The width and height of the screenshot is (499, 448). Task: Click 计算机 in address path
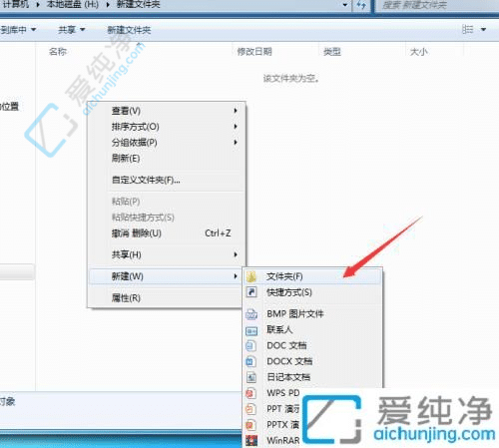click(15, 5)
